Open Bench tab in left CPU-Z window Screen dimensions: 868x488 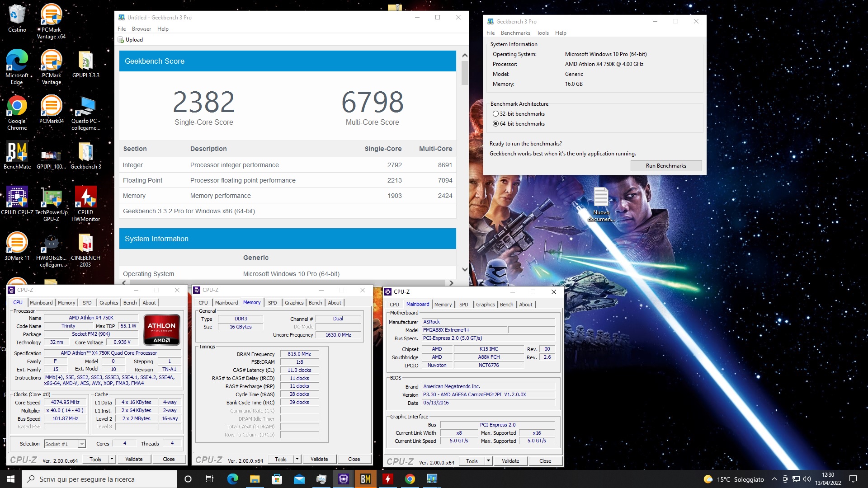click(130, 303)
